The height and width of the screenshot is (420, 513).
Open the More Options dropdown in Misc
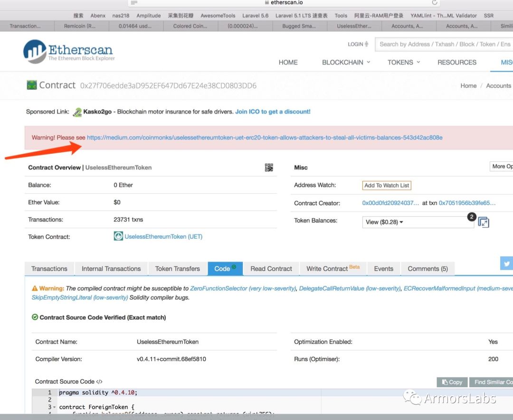coord(501,167)
